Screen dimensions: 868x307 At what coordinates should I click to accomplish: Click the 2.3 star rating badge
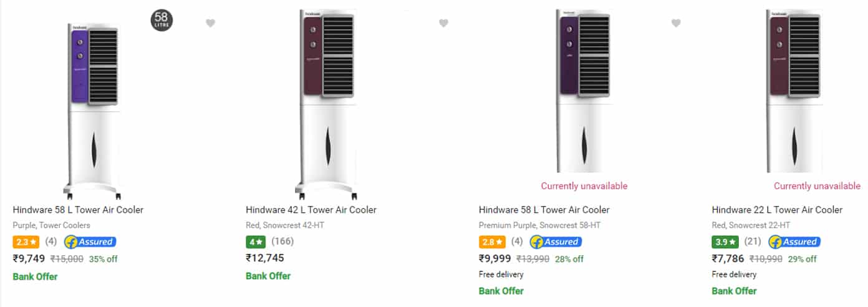pos(25,242)
